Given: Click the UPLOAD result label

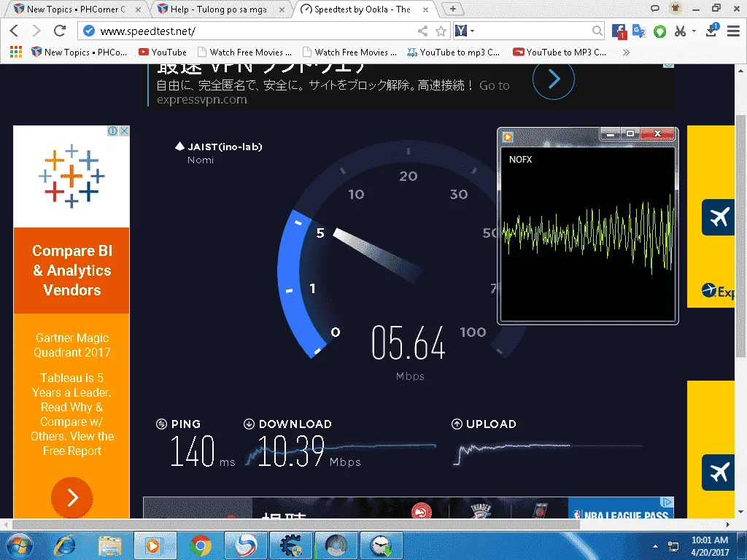Looking at the screenshot, I should click(491, 424).
